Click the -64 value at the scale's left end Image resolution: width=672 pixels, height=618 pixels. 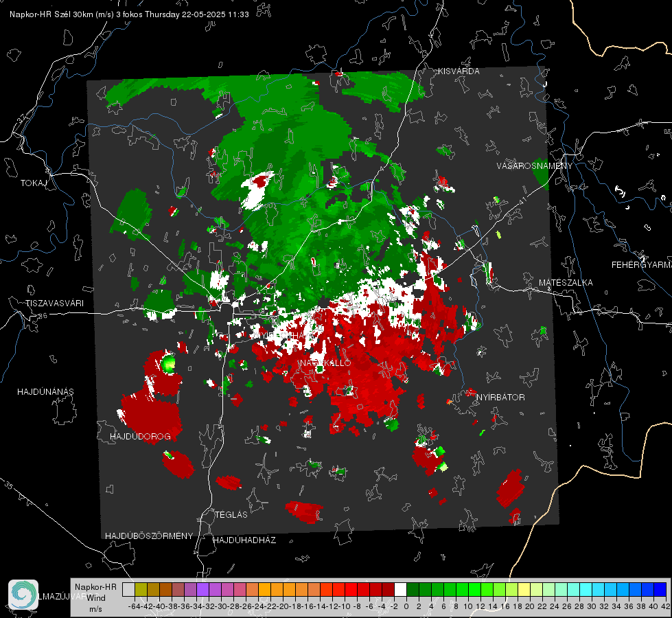134,606
